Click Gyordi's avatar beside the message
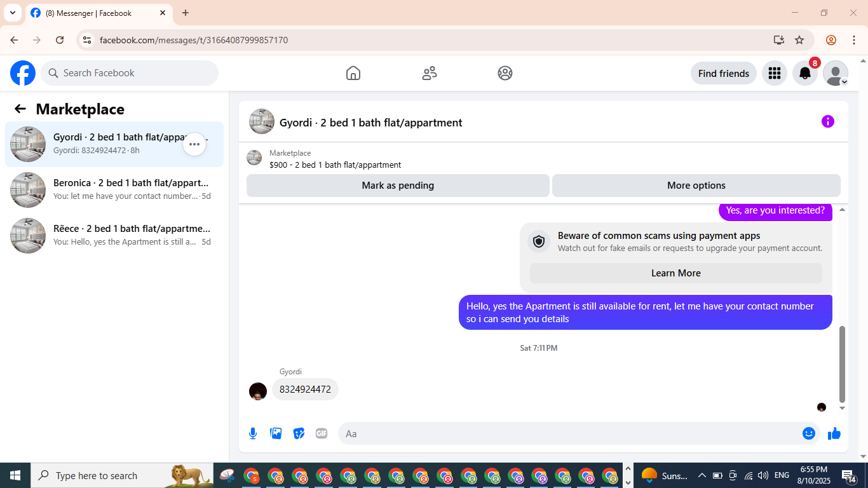The width and height of the screenshot is (868, 488). pyautogui.click(x=258, y=391)
